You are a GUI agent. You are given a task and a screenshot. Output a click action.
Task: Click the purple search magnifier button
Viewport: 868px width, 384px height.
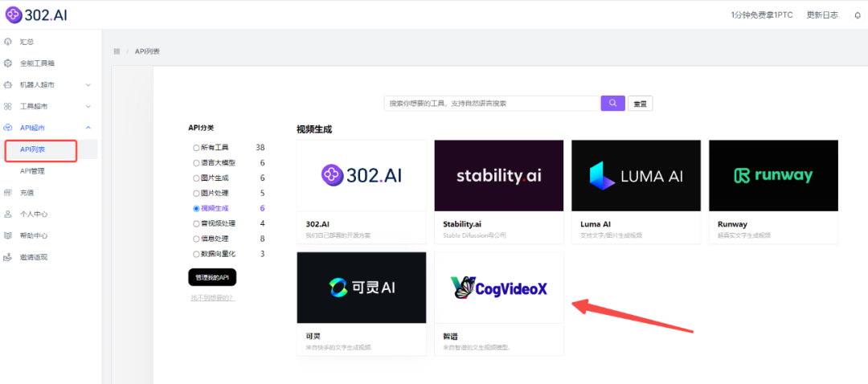click(612, 104)
